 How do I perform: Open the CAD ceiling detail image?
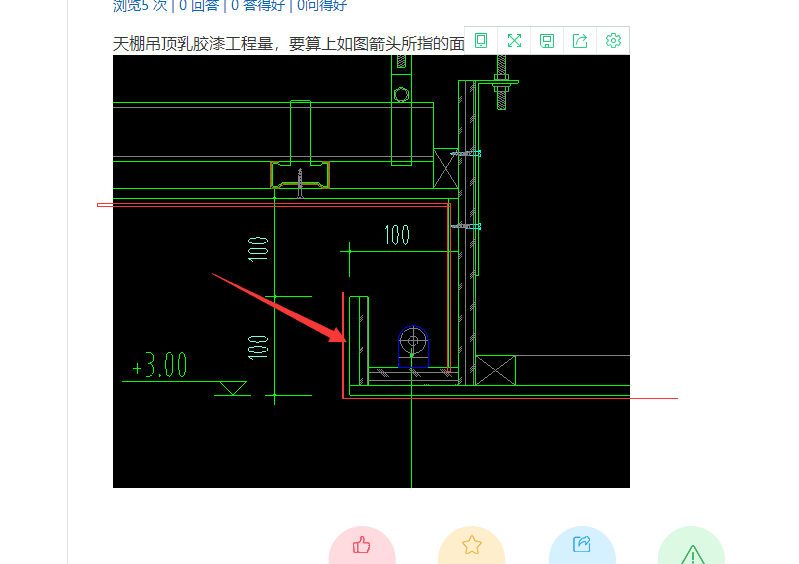(x=371, y=271)
